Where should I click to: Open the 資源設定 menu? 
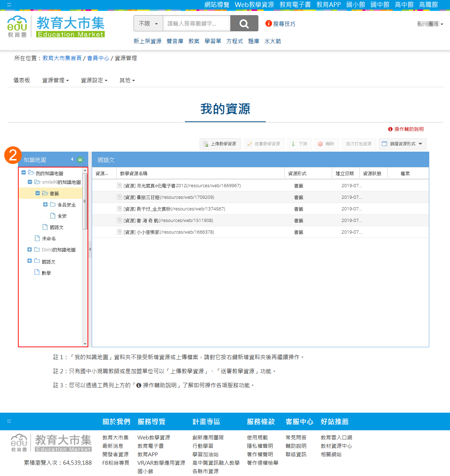pos(94,80)
